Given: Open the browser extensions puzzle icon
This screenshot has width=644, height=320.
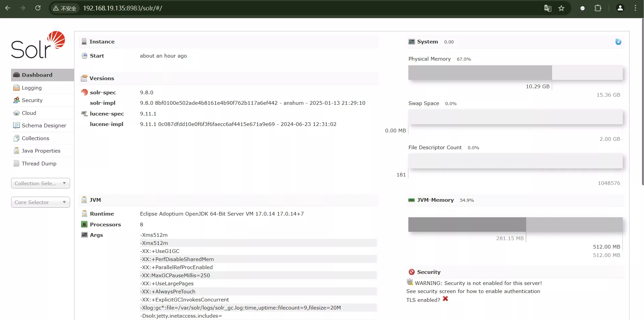Looking at the screenshot, I should 598,8.
